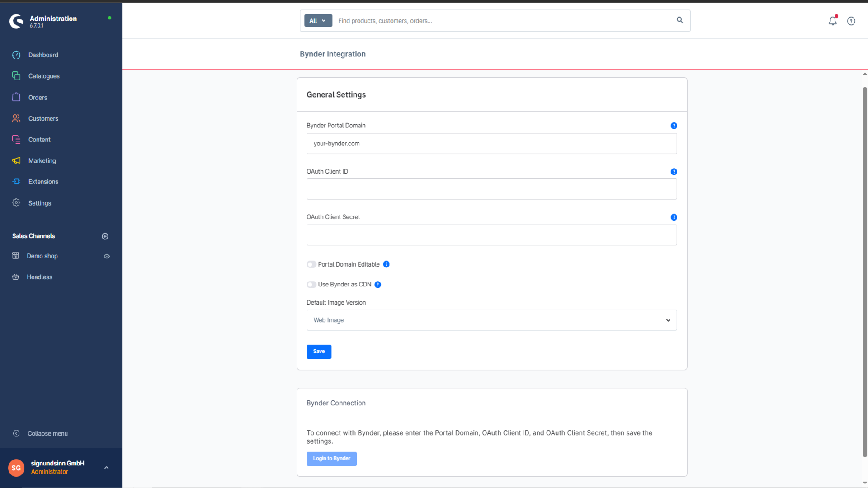868x488 pixels.
Task: Open the Customers people icon
Action: (16, 118)
